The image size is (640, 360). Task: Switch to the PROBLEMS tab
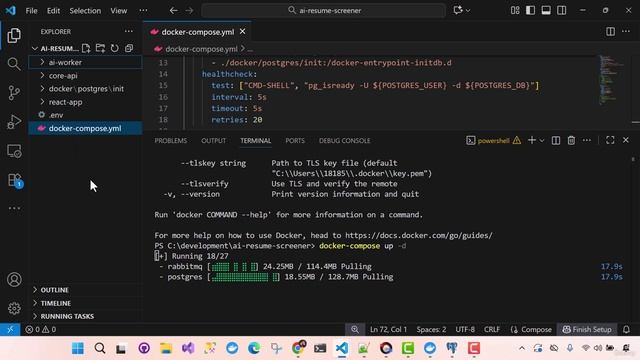(x=171, y=140)
